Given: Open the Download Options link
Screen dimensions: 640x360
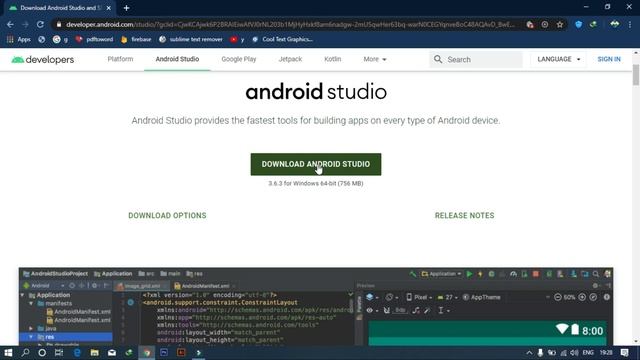Looking at the screenshot, I should tap(167, 216).
